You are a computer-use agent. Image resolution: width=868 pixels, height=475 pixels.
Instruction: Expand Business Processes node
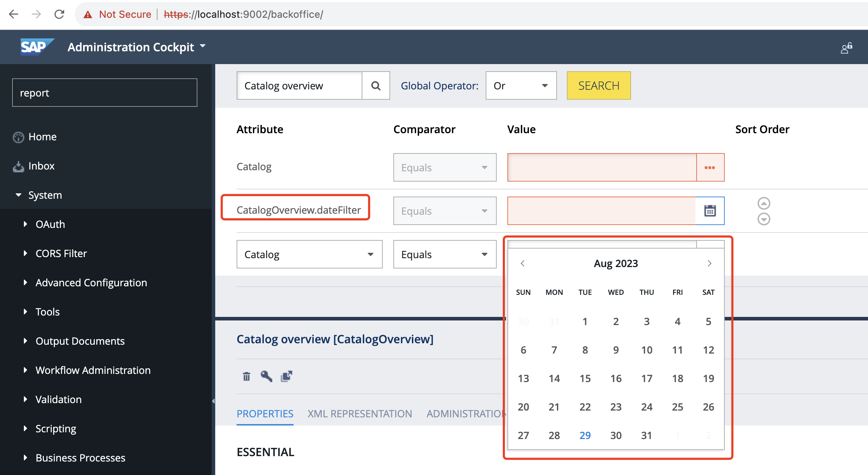coord(25,458)
